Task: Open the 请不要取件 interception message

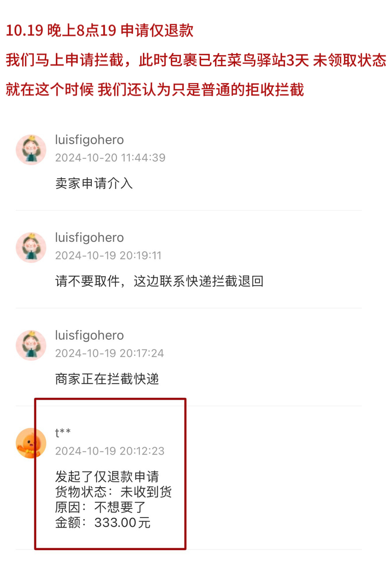Action: click(x=159, y=281)
